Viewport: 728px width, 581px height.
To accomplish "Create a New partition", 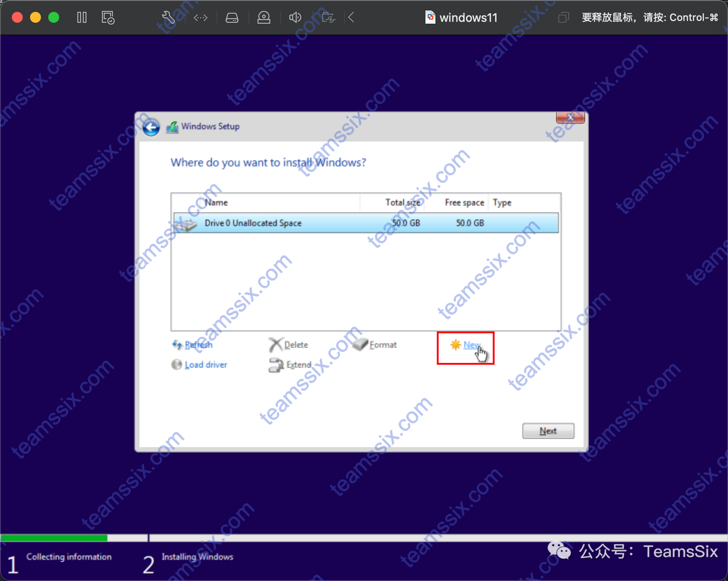I will click(x=472, y=345).
